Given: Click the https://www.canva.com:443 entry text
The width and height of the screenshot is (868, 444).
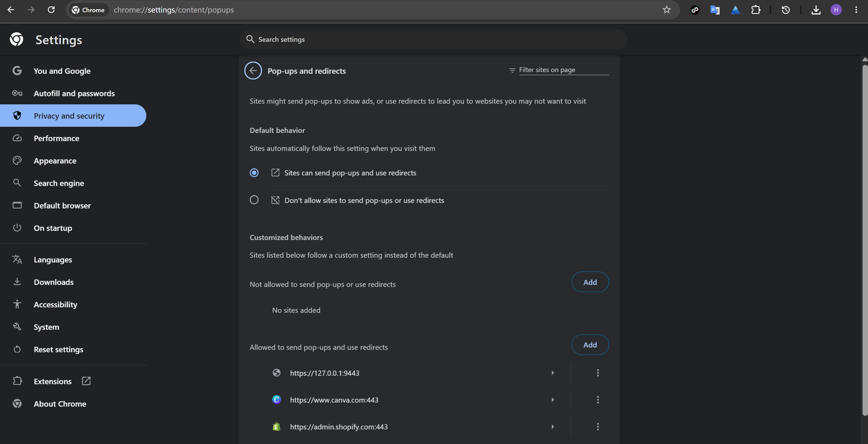Looking at the screenshot, I should tap(334, 400).
